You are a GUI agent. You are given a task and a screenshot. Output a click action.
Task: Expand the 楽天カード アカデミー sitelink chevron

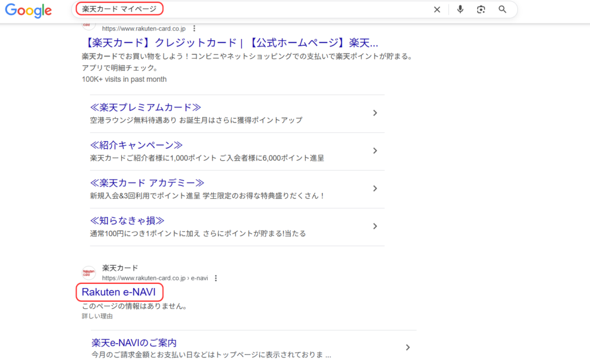point(375,188)
